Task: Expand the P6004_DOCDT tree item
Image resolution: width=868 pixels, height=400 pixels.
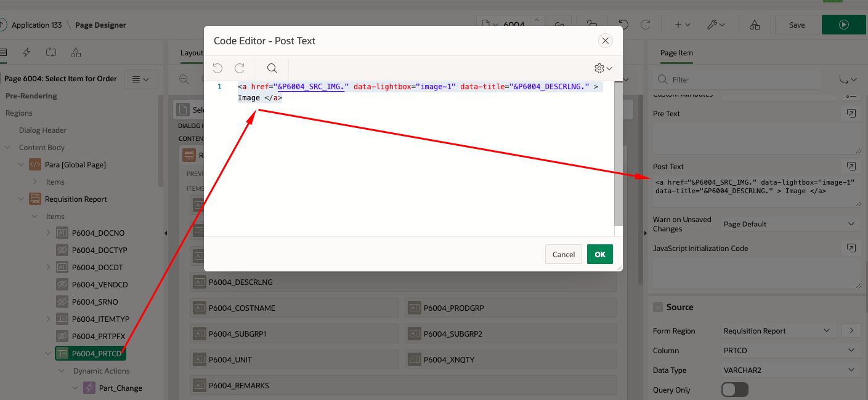Action: [x=48, y=268]
